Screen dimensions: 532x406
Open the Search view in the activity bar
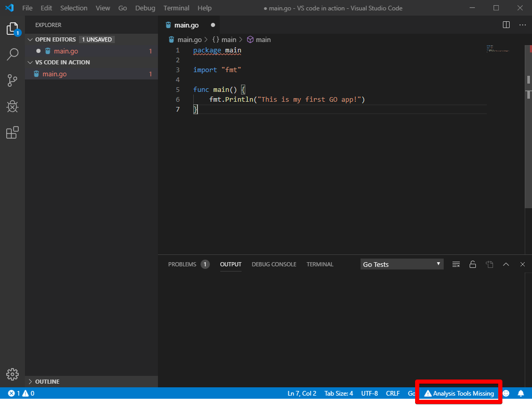12,54
